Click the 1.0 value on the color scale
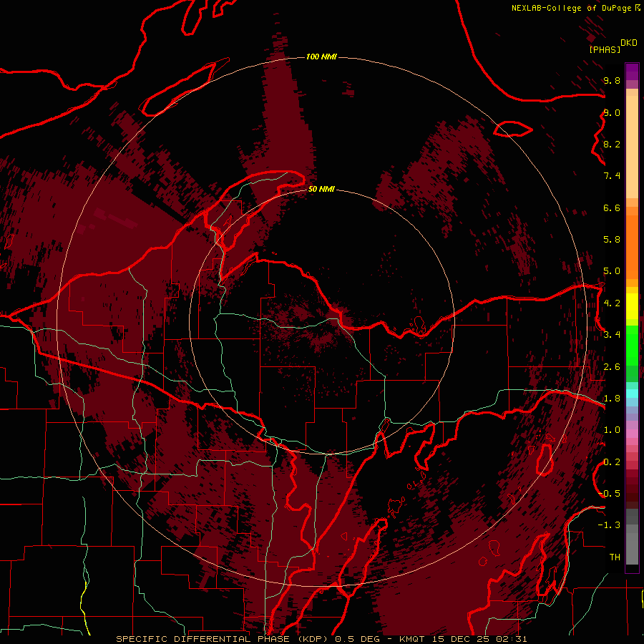Screen dimensions: 644x644 [x=612, y=430]
